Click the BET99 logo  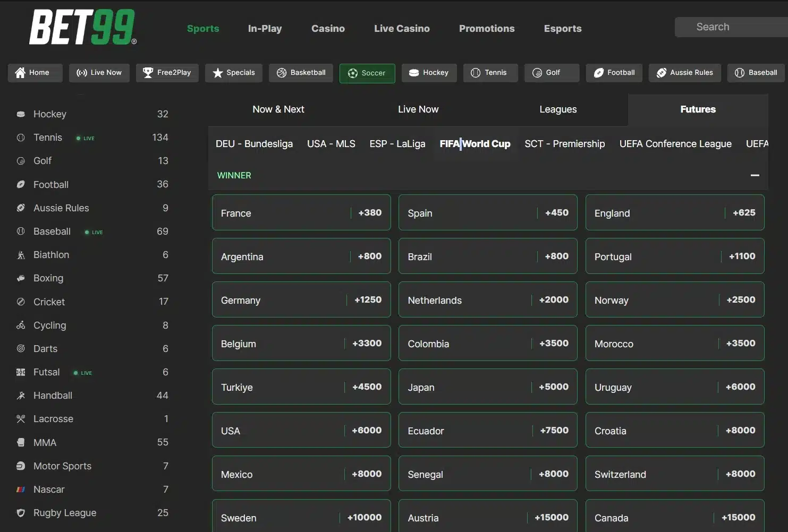(83, 27)
